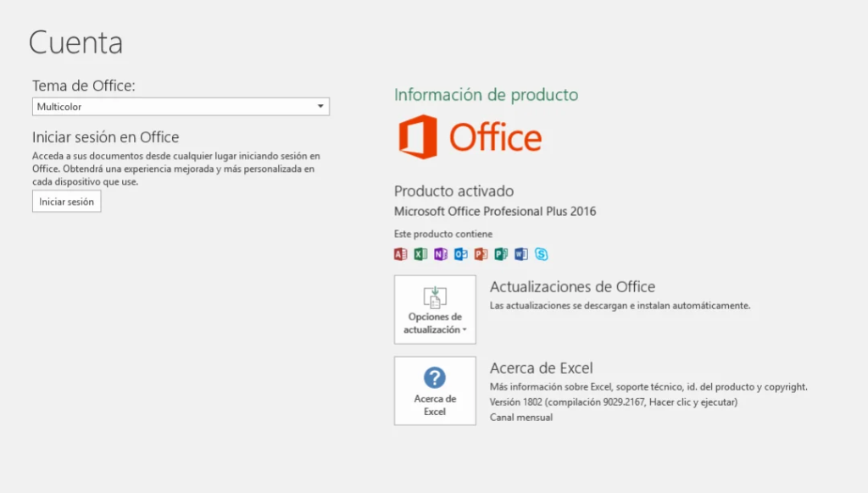Click the PowerPoint app icon
Image resolution: width=868 pixels, height=493 pixels.
point(481,254)
